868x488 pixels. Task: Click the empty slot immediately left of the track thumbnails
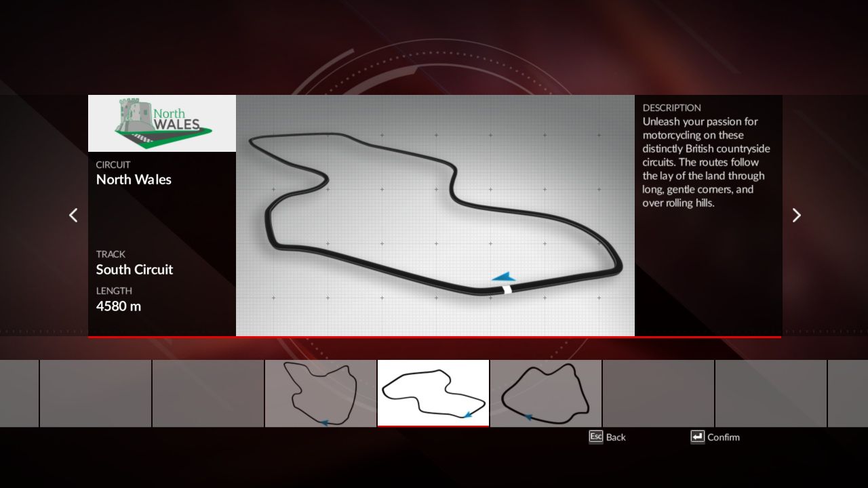click(208, 393)
